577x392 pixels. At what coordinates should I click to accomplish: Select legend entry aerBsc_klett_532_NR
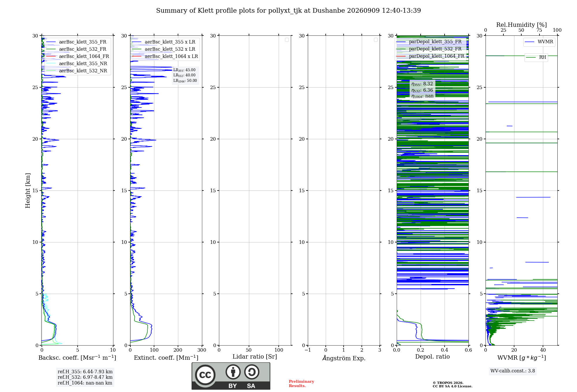click(x=83, y=71)
